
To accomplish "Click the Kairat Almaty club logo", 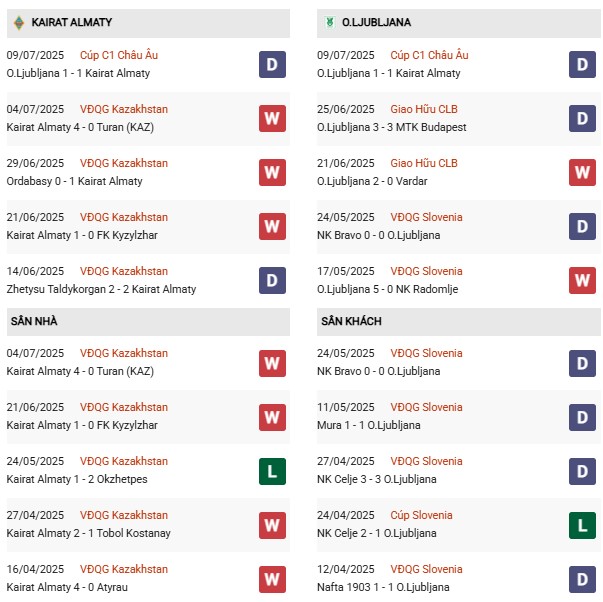I will pyautogui.click(x=18, y=22).
